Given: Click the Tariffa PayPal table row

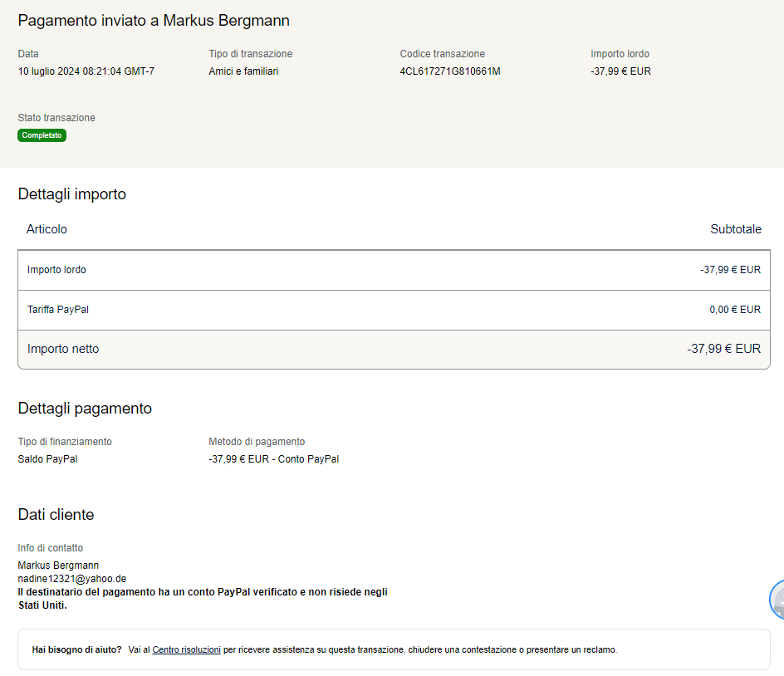Looking at the screenshot, I should 393,310.
